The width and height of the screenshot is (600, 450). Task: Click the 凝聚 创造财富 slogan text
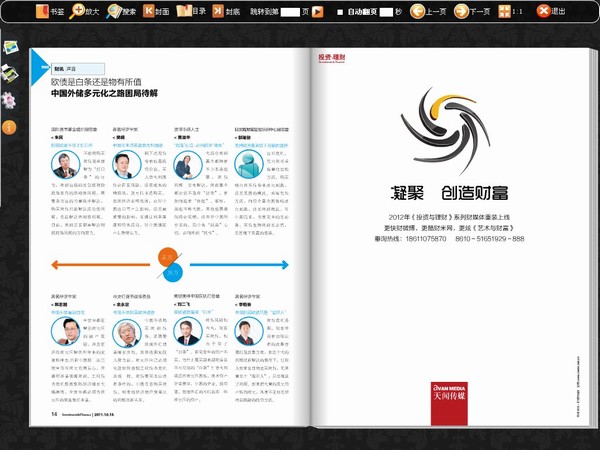pyautogui.click(x=449, y=193)
